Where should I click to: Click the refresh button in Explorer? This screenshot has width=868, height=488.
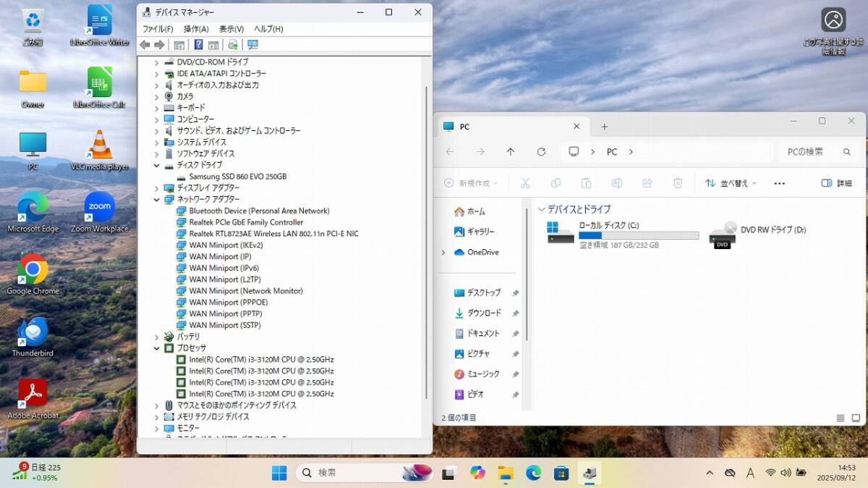[541, 152]
